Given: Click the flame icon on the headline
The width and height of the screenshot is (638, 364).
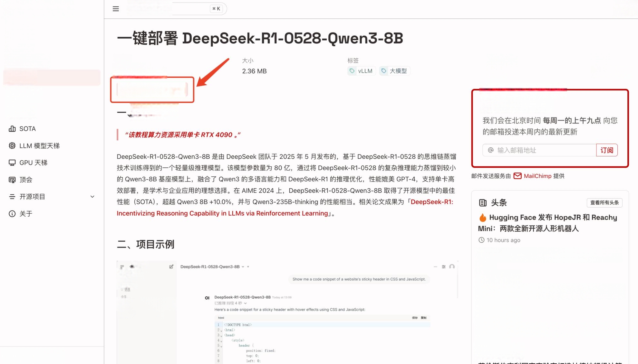Looking at the screenshot, I should click(x=483, y=218).
